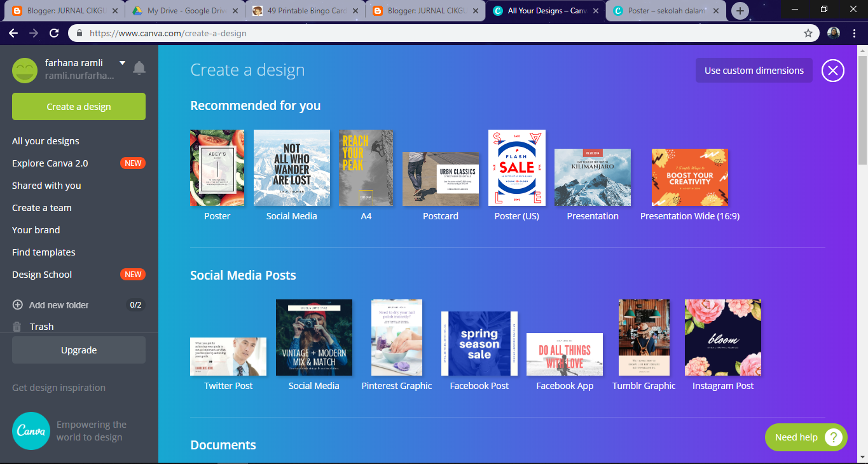Image resolution: width=868 pixels, height=464 pixels.
Task: Switch to My Drive - Google Drive tab
Action: pos(185,11)
